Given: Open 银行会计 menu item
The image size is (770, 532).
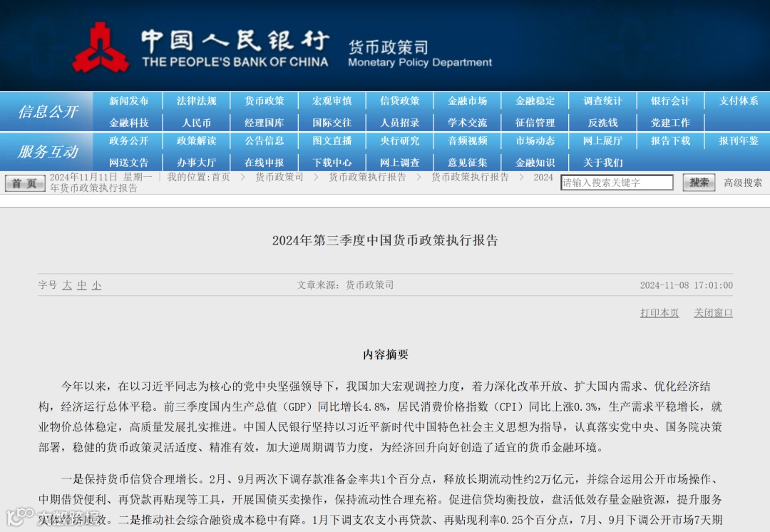Looking at the screenshot, I should pos(671,101).
